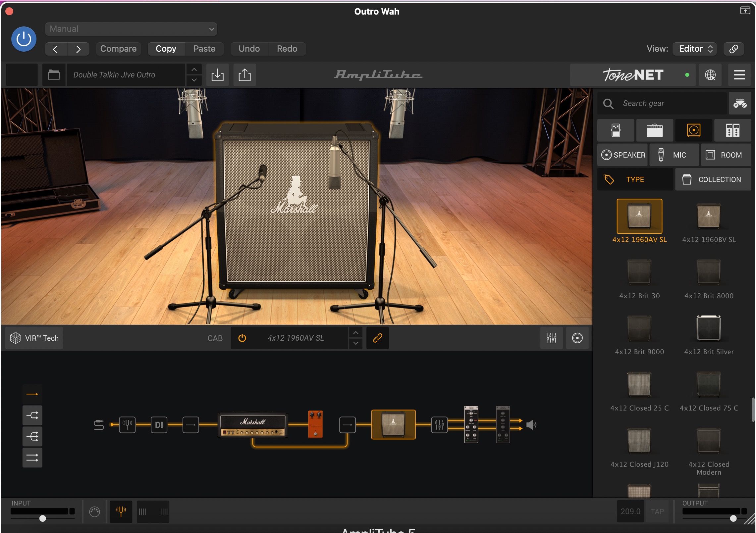The image size is (756, 533).
Task: Select the Marshall amp head in chain
Action: click(x=252, y=425)
